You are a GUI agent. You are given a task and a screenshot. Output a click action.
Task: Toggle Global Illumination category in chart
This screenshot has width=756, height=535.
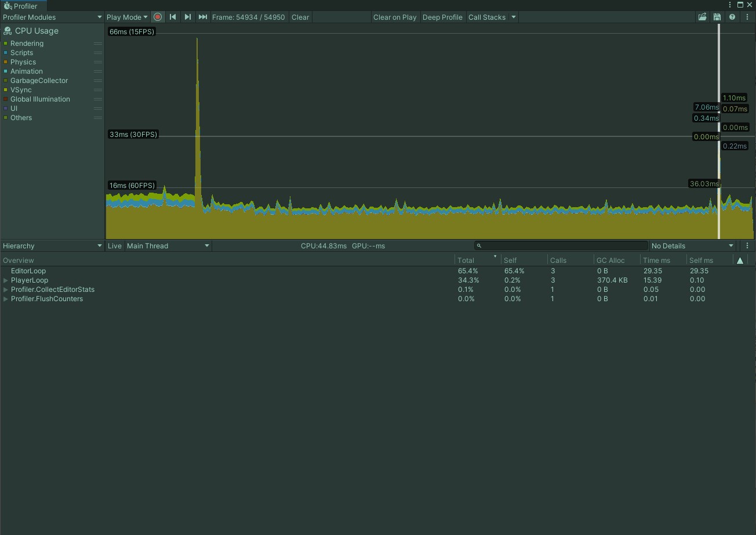point(5,99)
